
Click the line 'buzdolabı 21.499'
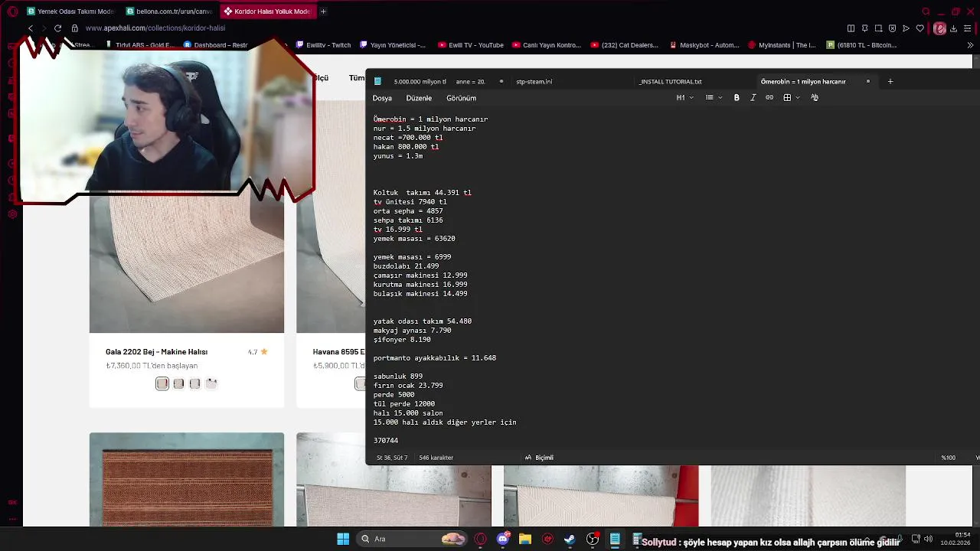coord(407,266)
